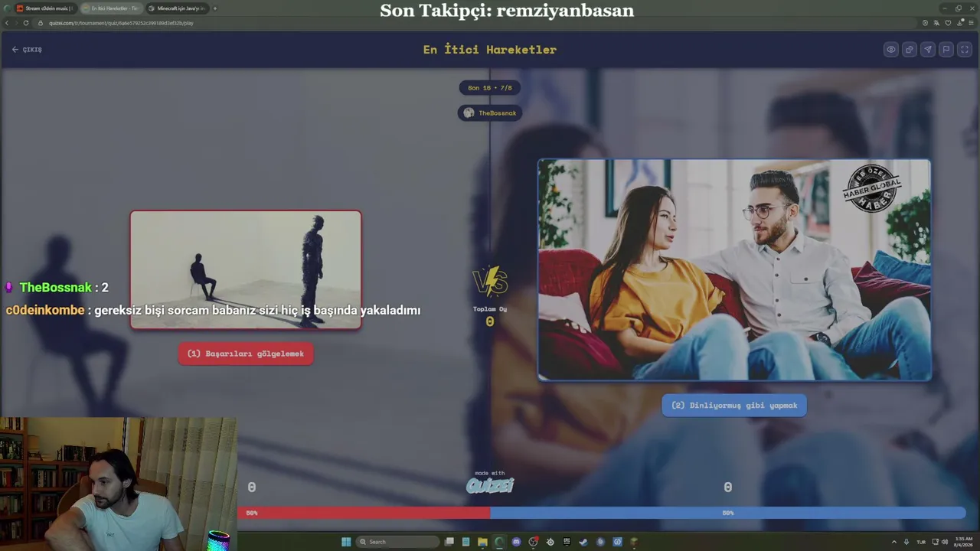980x551 pixels.
Task: Expand the system tray hidden icons chevron
Action: 893,542
